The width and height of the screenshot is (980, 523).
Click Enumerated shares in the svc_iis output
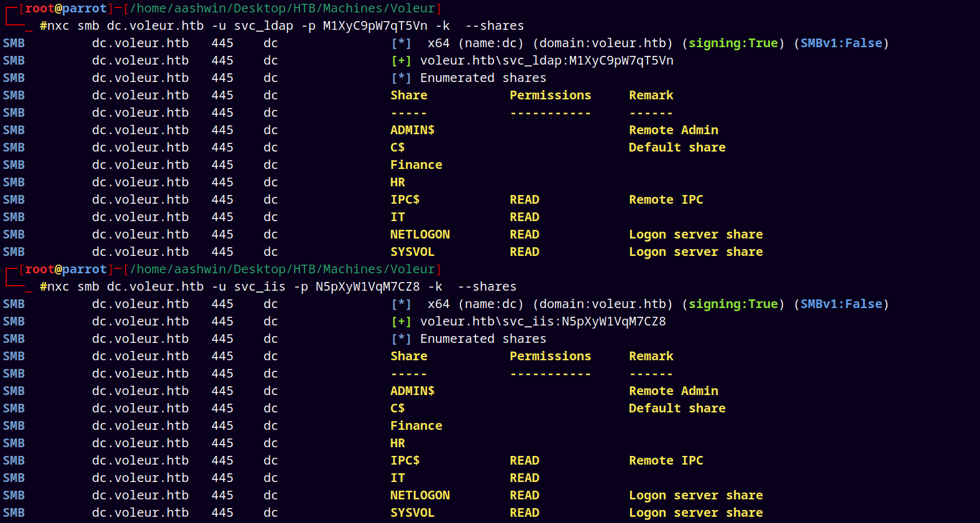click(483, 339)
